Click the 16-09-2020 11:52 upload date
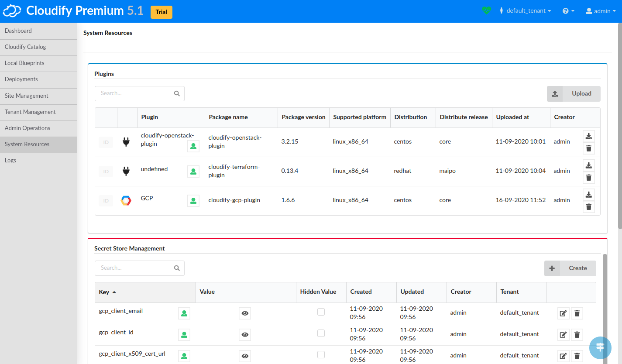This screenshot has width=622, height=364. tap(521, 200)
